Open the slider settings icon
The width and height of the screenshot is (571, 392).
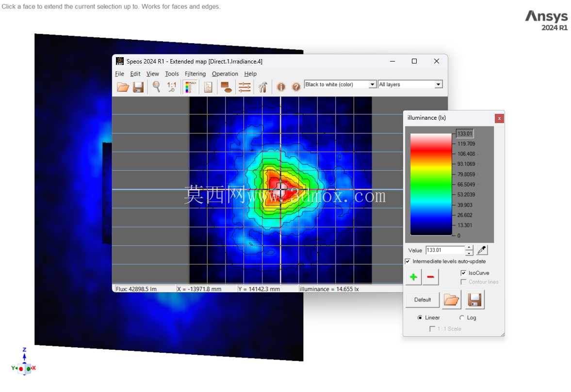coord(245,87)
